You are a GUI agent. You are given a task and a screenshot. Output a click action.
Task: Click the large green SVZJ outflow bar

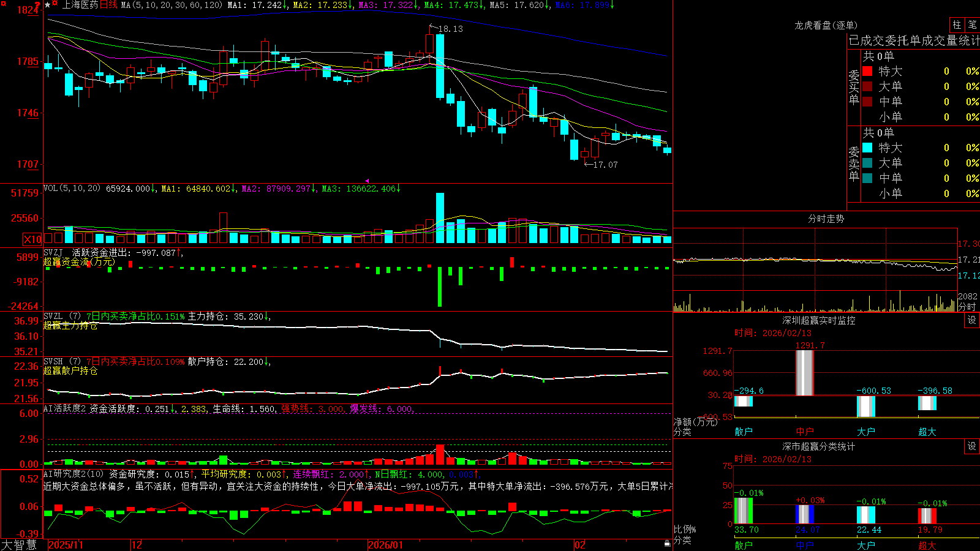point(440,287)
